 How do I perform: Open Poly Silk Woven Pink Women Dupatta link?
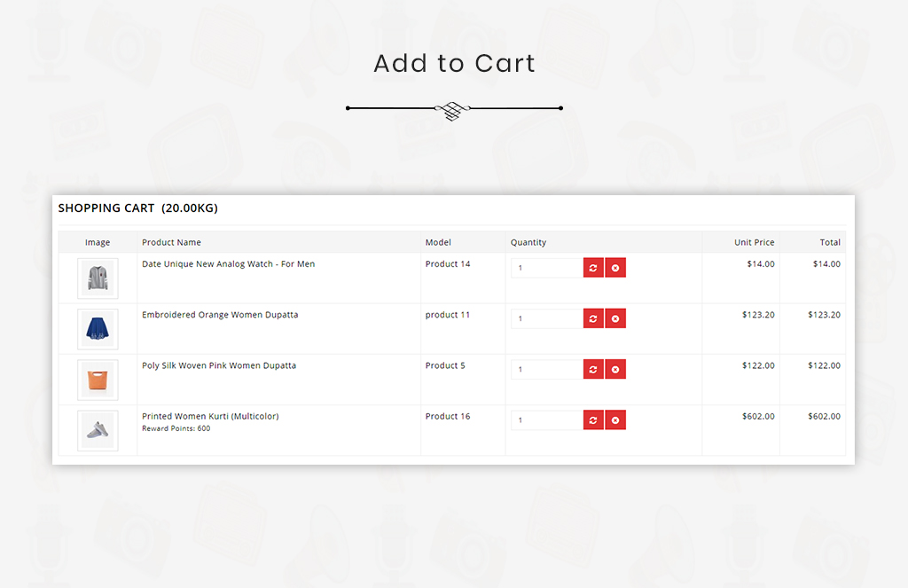click(219, 365)
